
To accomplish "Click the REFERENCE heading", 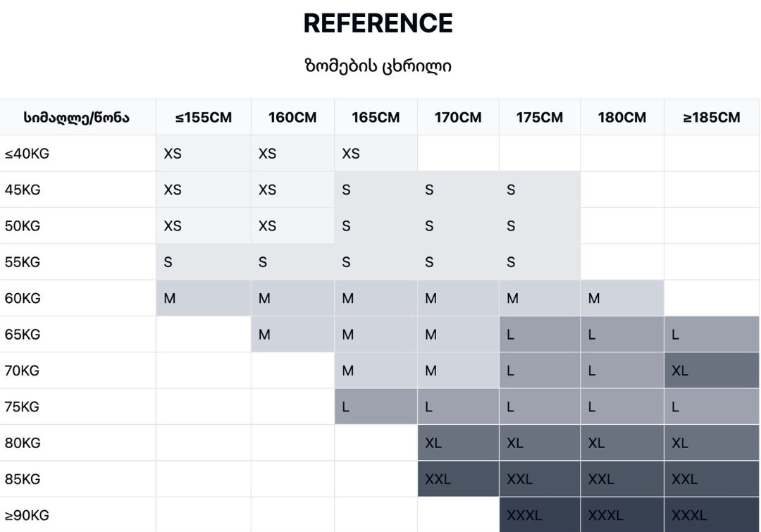I will [378, 23].
